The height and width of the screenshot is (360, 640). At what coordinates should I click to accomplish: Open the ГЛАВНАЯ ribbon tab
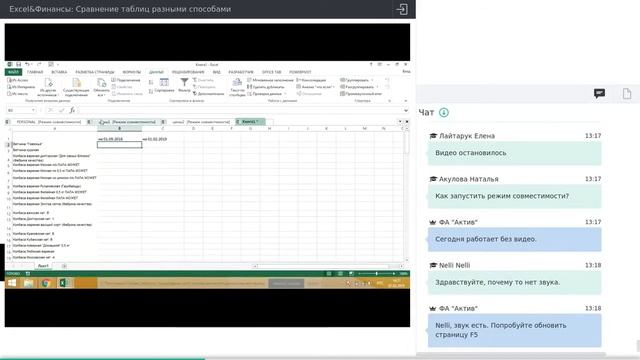(35, 72)
